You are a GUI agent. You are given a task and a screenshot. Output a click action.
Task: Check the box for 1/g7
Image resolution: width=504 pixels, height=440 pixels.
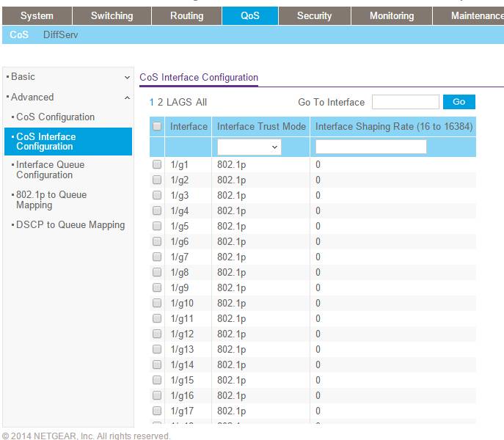pos(157,257)
